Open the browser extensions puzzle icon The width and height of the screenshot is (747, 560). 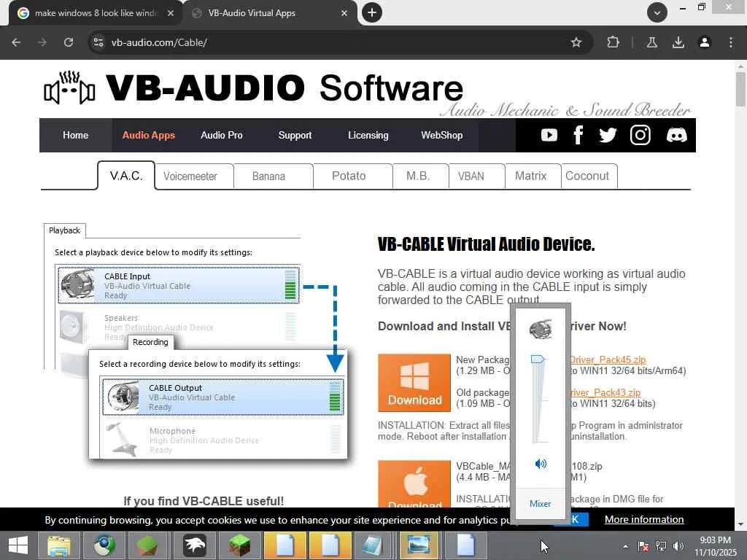click(613, 42)
